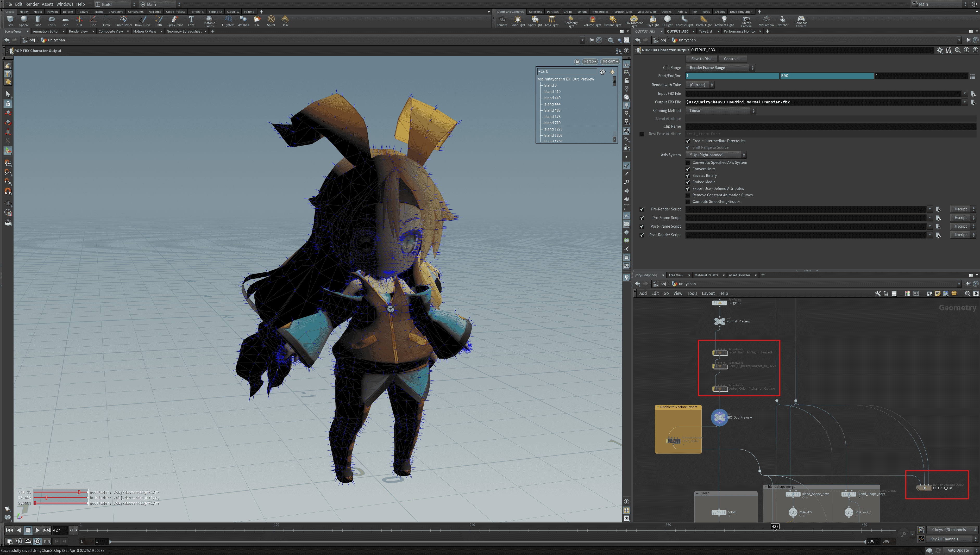Image resolution: width=980 pixels, height=555 pixels.
Task: Toggle Rest Pose Attribute checkbox
Action: click(642, 134)
